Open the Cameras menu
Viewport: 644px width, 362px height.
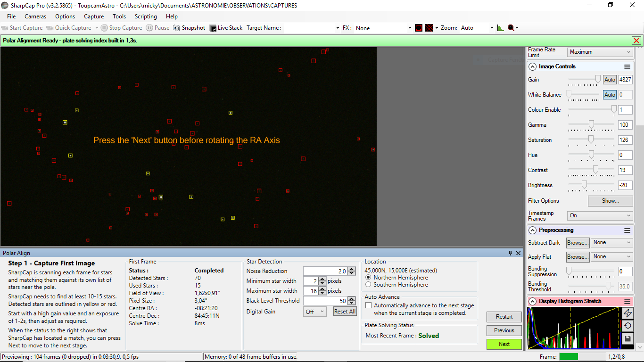click(35, 16)
